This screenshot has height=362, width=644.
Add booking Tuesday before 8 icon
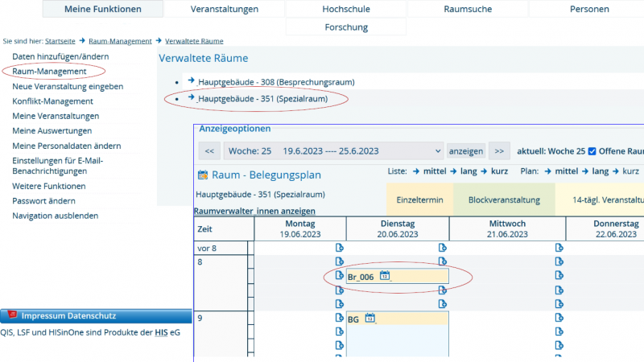[442, 248]
